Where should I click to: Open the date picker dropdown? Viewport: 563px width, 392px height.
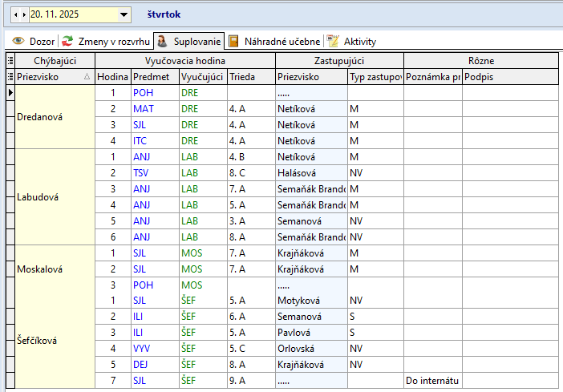[x=124, y=14]
